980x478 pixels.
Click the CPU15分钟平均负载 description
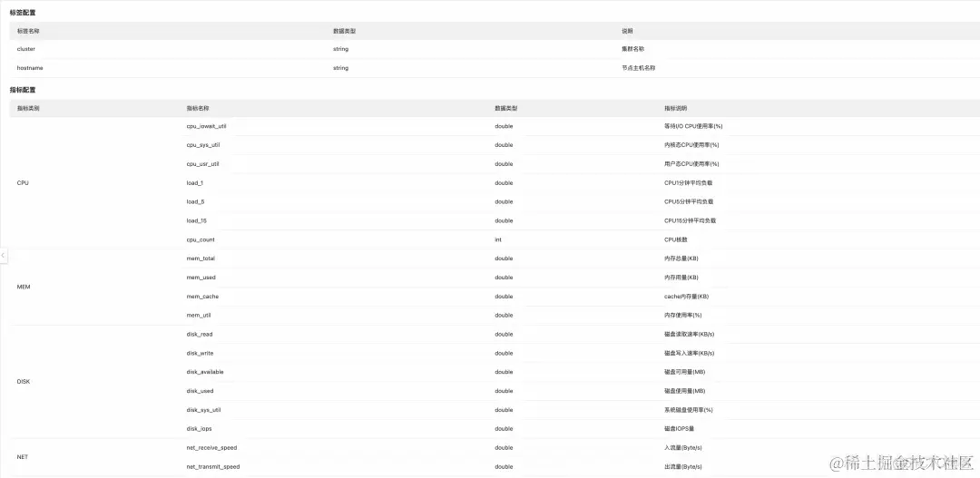coord(690,220)
